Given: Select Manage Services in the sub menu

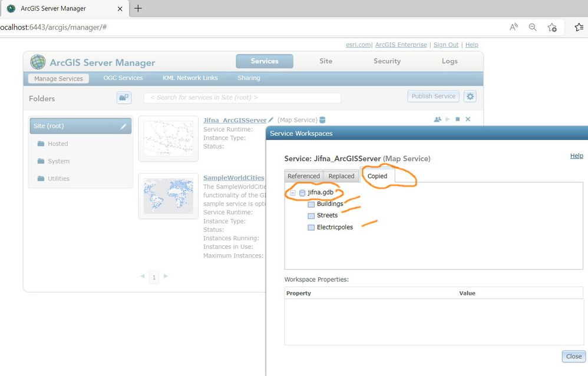Looking at the screenshot, I should [58, 79].
